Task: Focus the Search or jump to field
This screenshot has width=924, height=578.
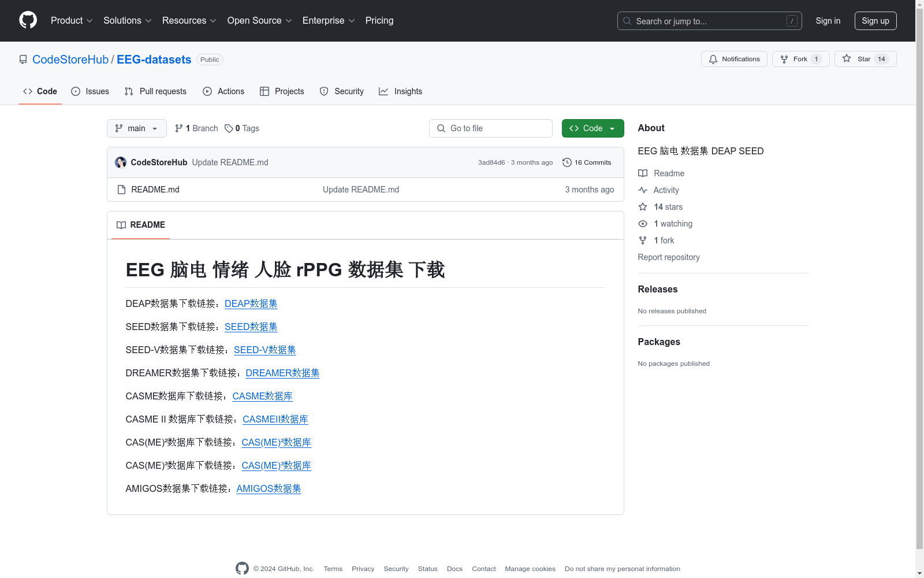Action: coord(710,21)
